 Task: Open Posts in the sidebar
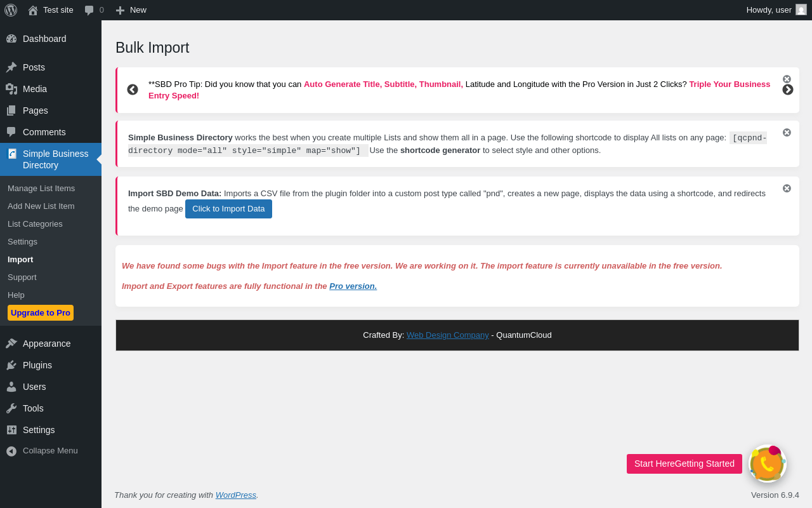click(x=51, y=67)
